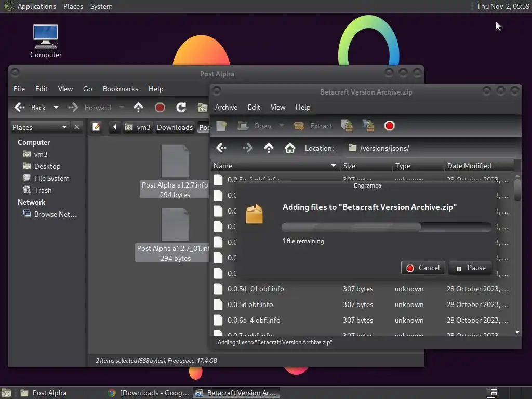Click the red Stop icon in Post Alpha toolbar
Image resolution: width=532 pixels, height=399 pixels.
tap(160, 108)
